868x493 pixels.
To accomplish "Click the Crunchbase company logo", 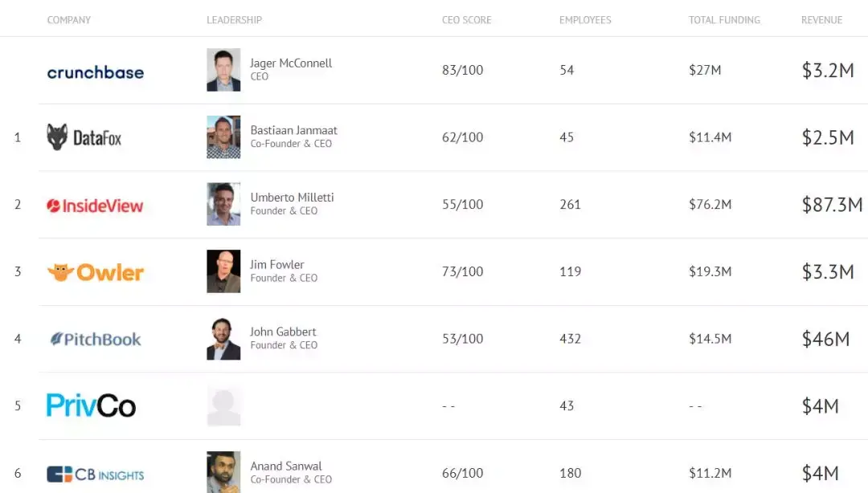I will coord(95,72).
